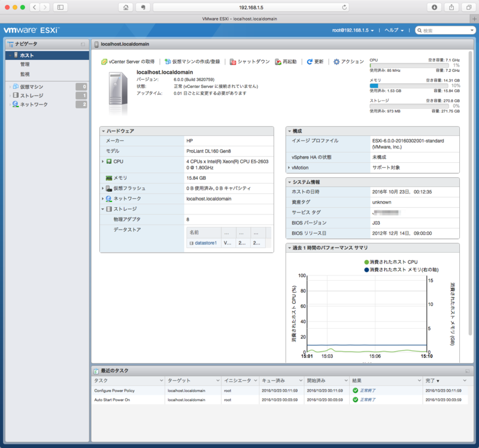The height and width of the screenshot is (448, 479).
Task: Collapse the 構成 panel
Action: click(x=290, y=131)
